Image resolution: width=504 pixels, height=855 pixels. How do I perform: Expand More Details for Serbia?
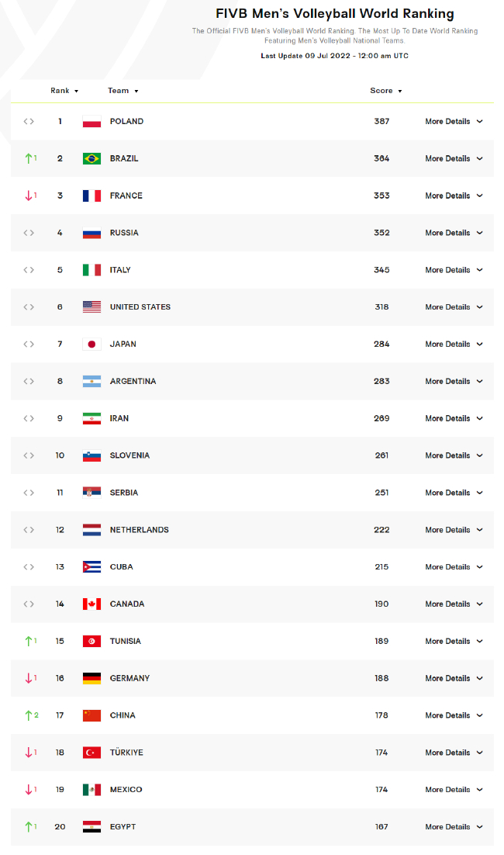tap(454, 493)
